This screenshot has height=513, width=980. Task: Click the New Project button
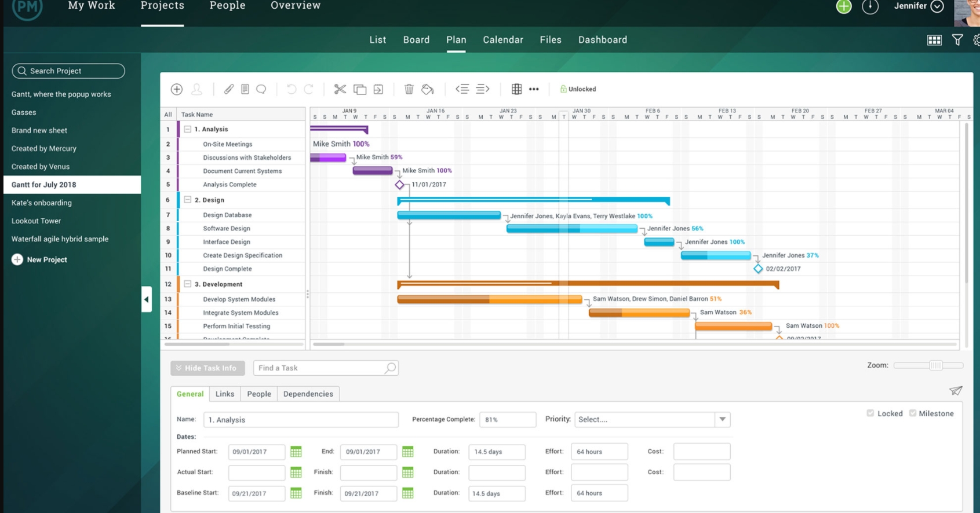pos(39,260)
